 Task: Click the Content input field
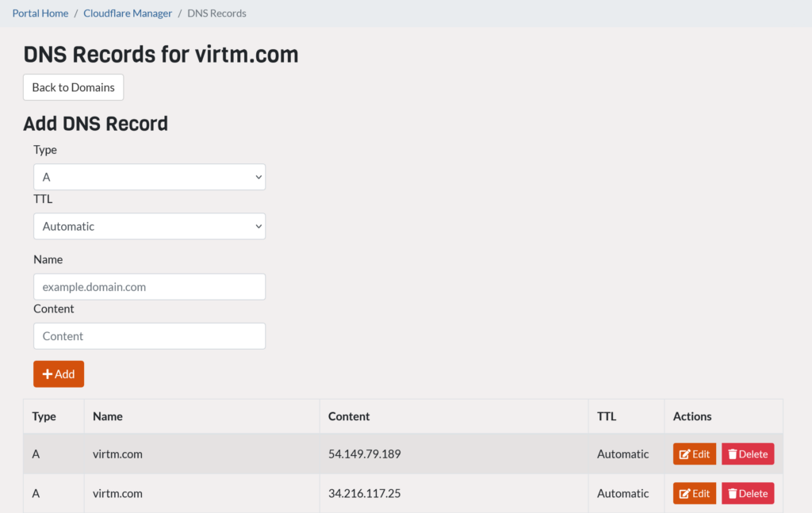(149, 335)
